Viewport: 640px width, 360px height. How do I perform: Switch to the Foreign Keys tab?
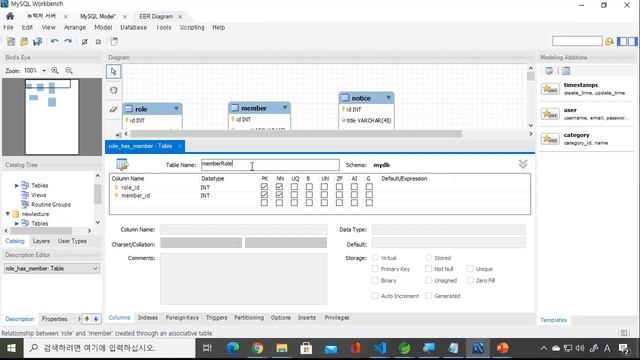[182, 318]
